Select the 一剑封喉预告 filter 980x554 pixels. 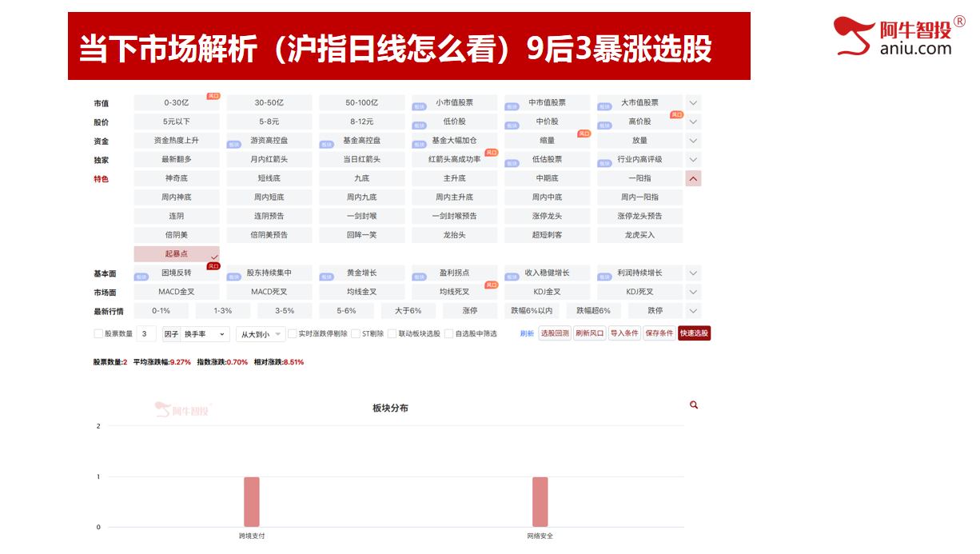[x=455, y=216]
